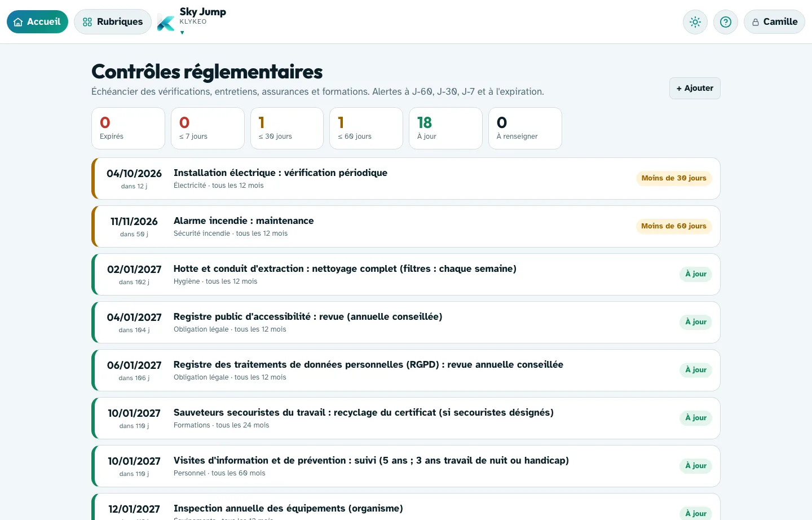Filter by the ≤ 7 jours card
The image size is (812, 520).
click(x=208, y=129)
